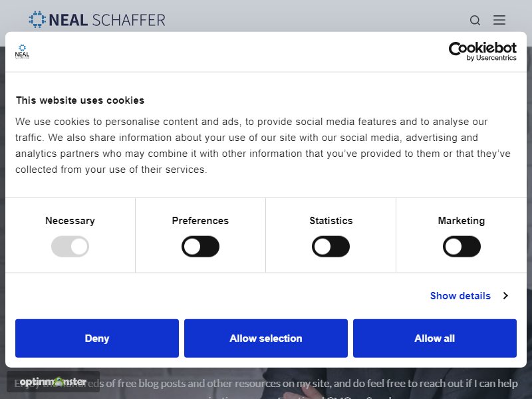The image size is (532, 399).
Task: Open the hamburger menu icon
Action: point(499,20)
